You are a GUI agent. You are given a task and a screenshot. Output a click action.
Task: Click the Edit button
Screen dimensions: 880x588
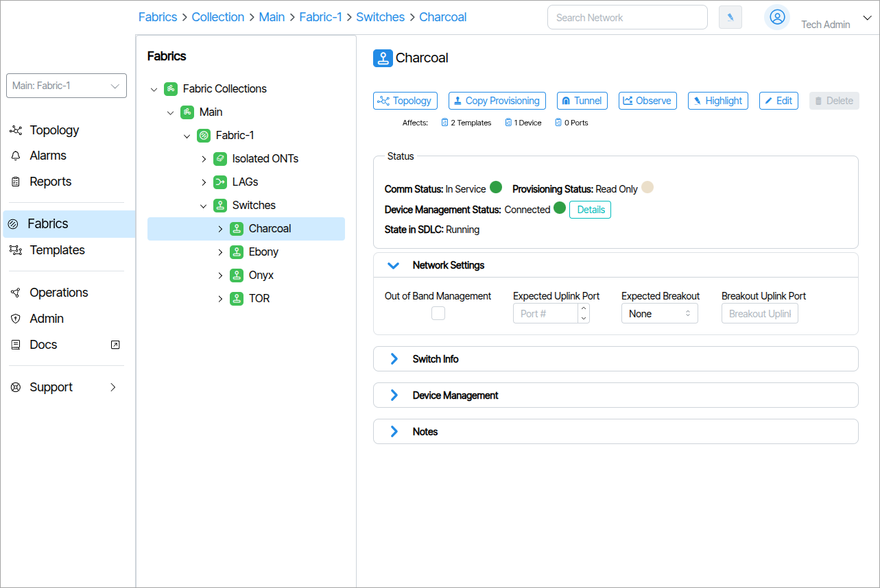pyautogui.click(x=778, y=101)
